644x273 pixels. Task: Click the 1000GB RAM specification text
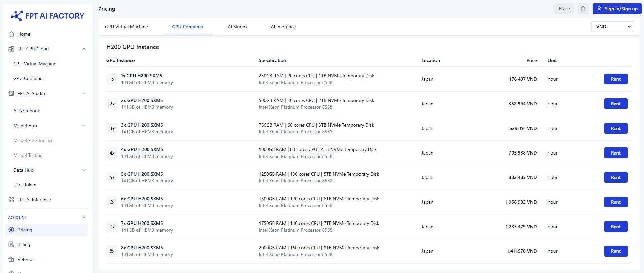pyautogui.click(x=317, y=149)
